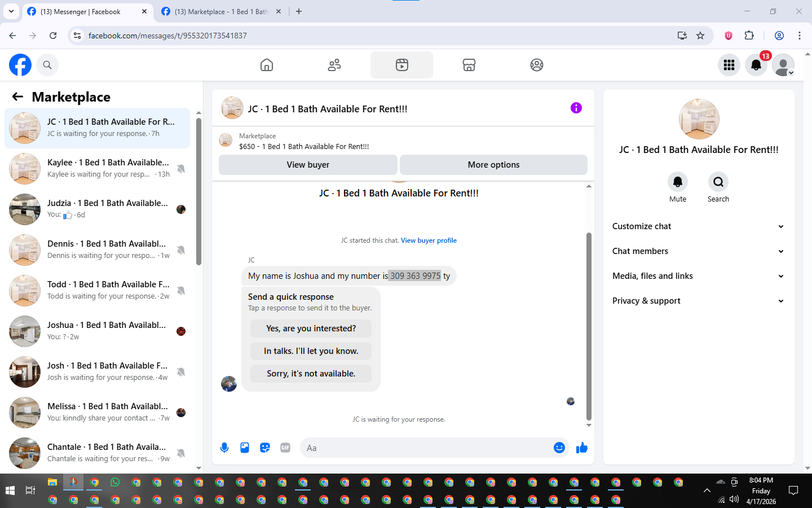Open the Joshua conversation

click(x=98, y=331)
